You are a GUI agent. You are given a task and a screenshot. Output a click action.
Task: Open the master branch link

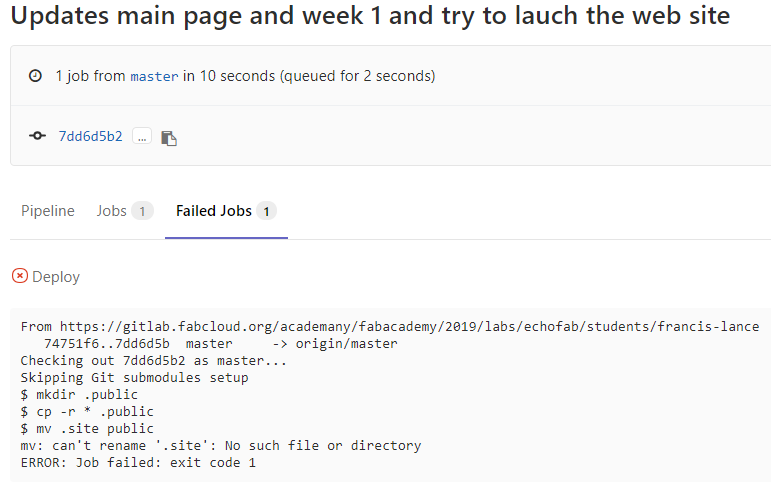[x=154, y=76]
